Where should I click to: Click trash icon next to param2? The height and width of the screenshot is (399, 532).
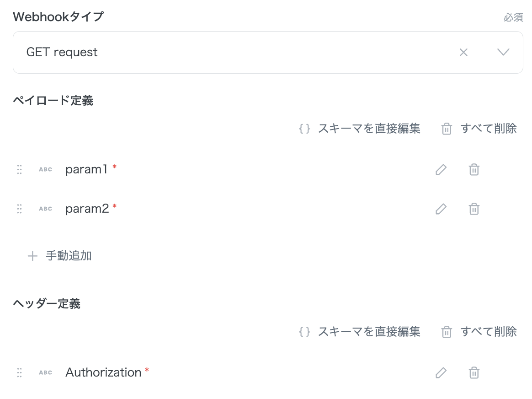(474, 209)
